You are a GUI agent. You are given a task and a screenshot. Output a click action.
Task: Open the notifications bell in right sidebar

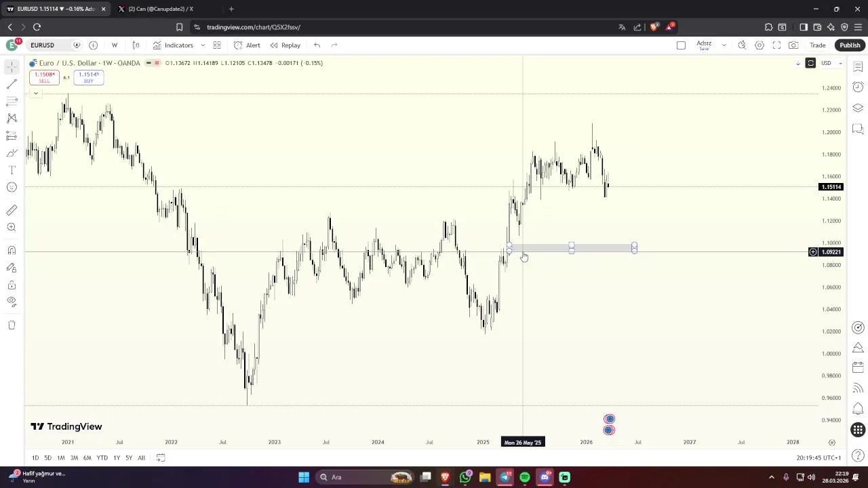(x=858, y=408)
